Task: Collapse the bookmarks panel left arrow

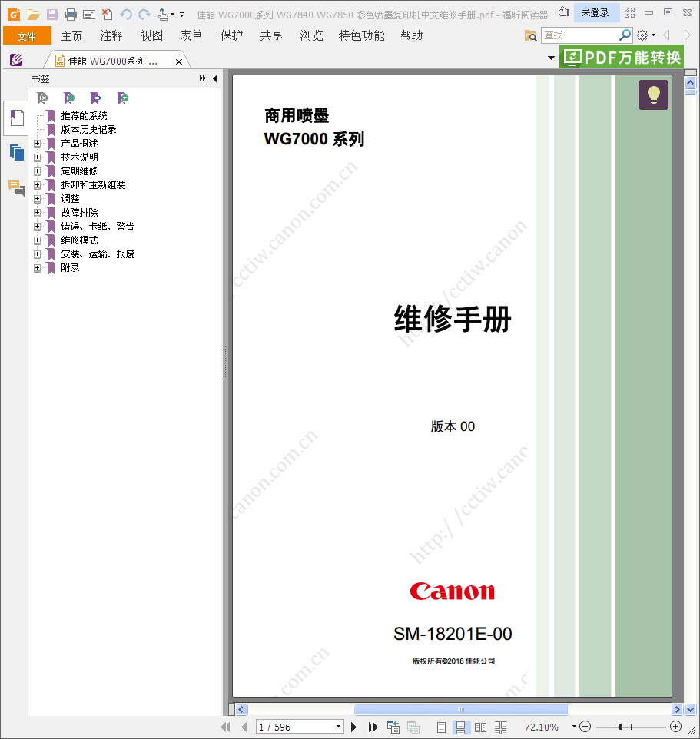Action: [215, 78]
